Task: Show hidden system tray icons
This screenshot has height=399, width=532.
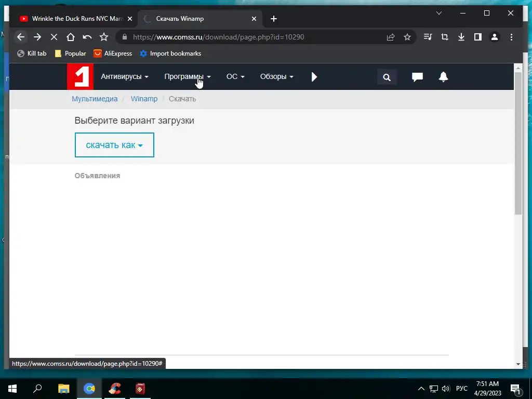Action: (x=421, y=389)
